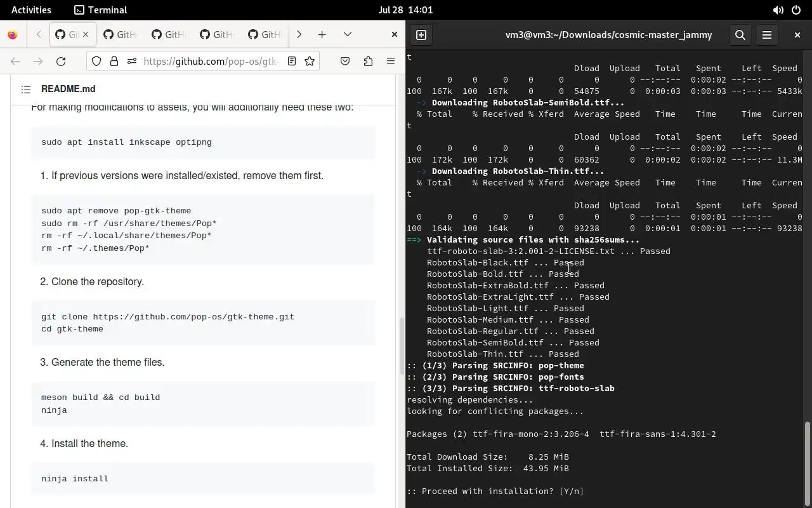Open the tracking protection shield

[x=96, y=61]
